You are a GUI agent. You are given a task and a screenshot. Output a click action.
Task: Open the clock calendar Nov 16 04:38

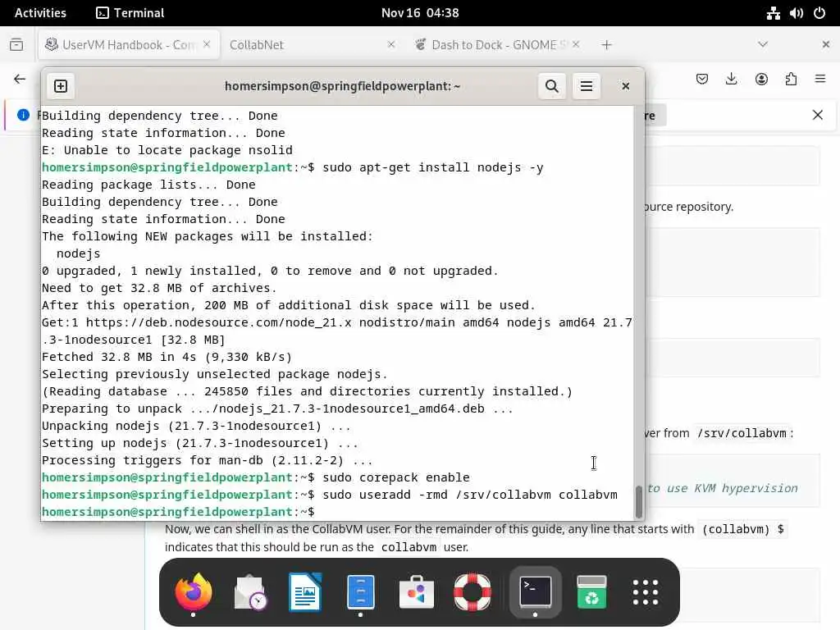click(x=420, y=13)
